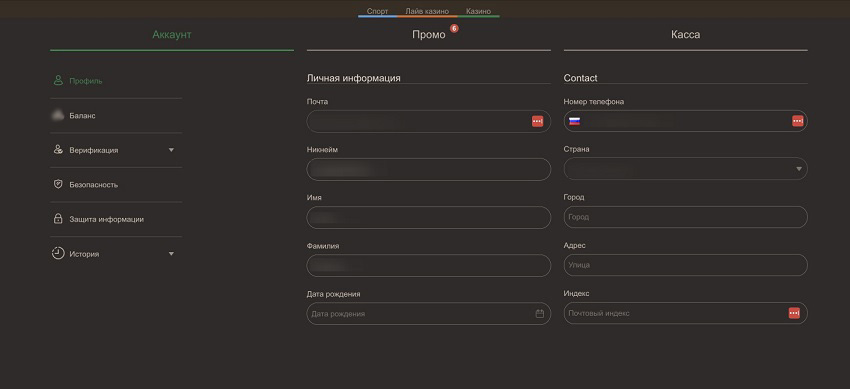The height and width of the screenshot is (389, 850).
Task: Open the Страна dropdown
Action: [x=686, y=169]
